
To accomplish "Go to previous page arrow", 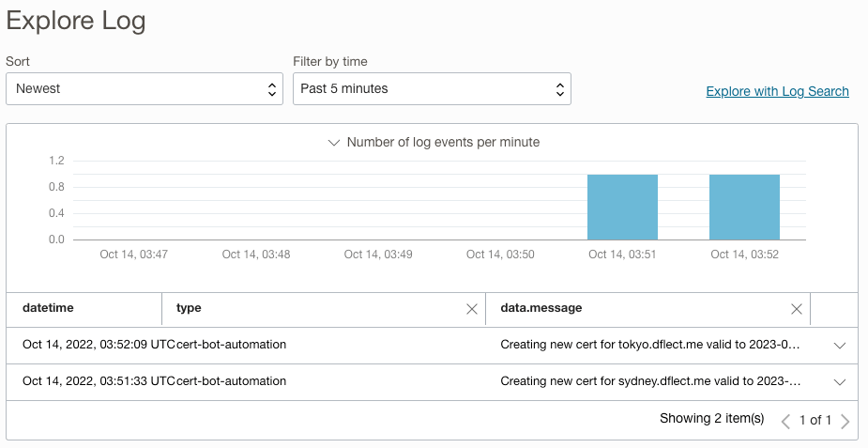I will point(786,421).
